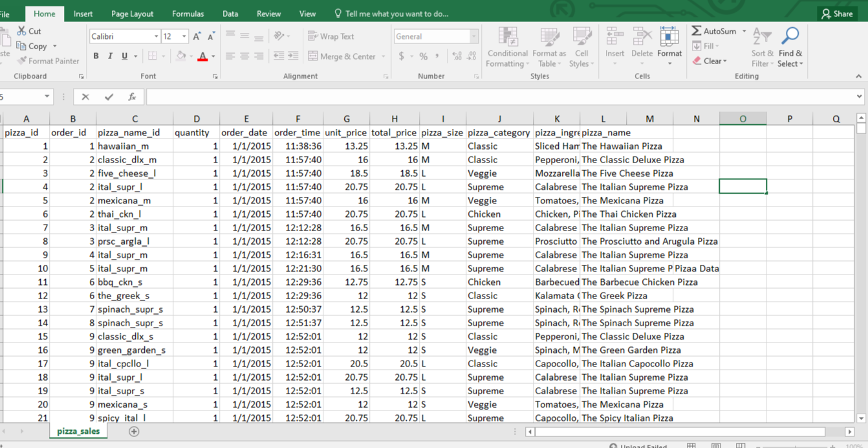868x448 pixels.
Task: Add a new sheet with plus icon
Action: pos(134,431)
